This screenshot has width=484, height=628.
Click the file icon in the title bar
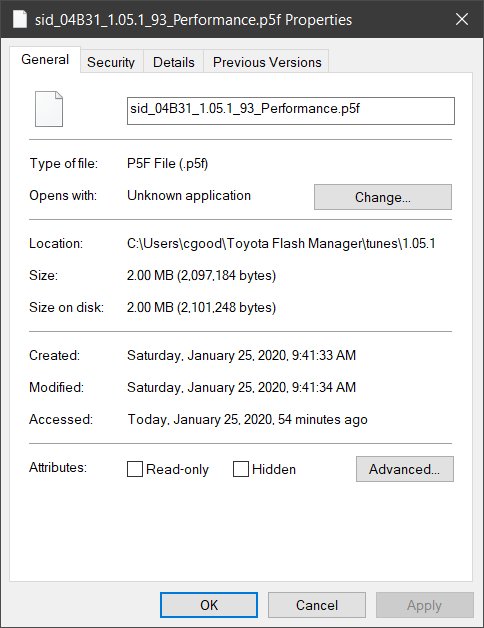pos(19,19)
